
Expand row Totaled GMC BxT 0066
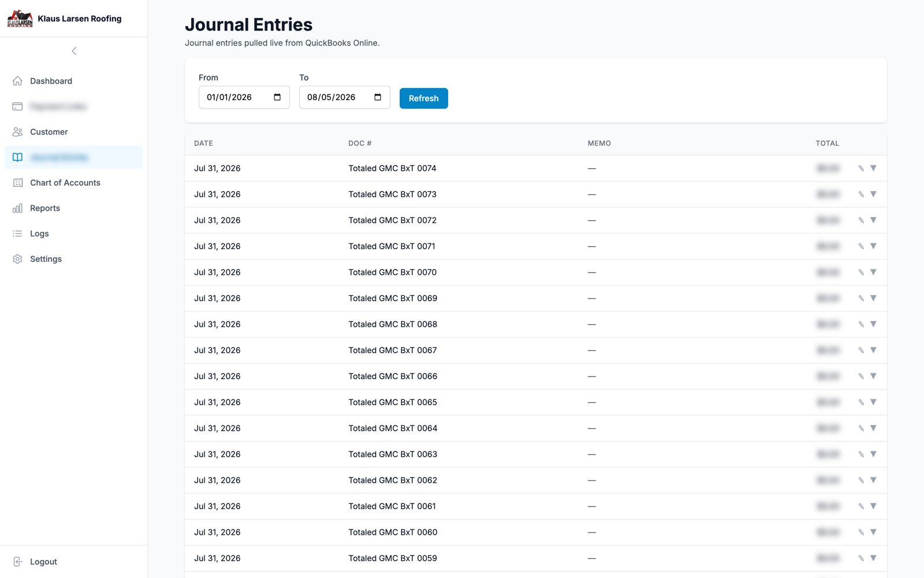873,376
